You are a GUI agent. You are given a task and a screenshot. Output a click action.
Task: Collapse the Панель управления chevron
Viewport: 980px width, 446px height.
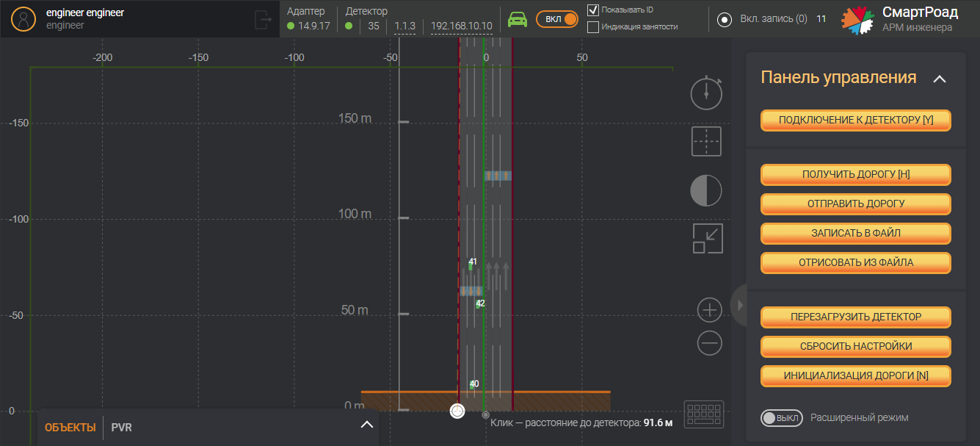939,79
